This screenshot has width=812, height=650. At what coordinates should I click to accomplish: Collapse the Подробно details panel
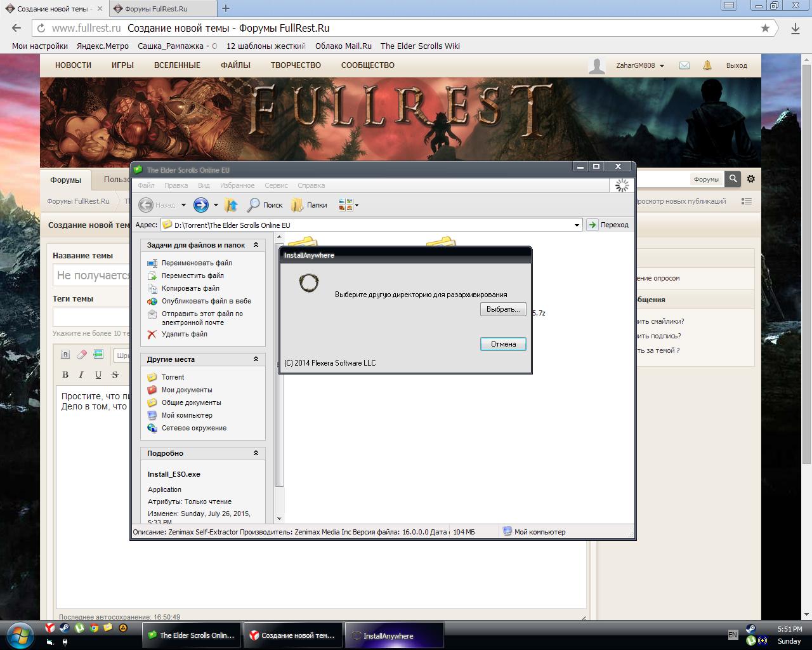click(x=256, y=453)
